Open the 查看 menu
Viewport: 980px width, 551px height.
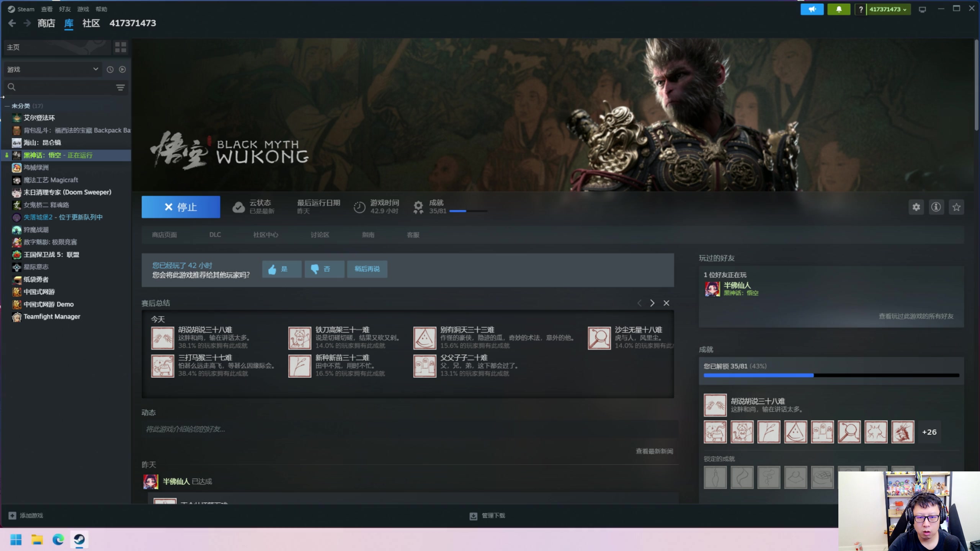[47, 9]
